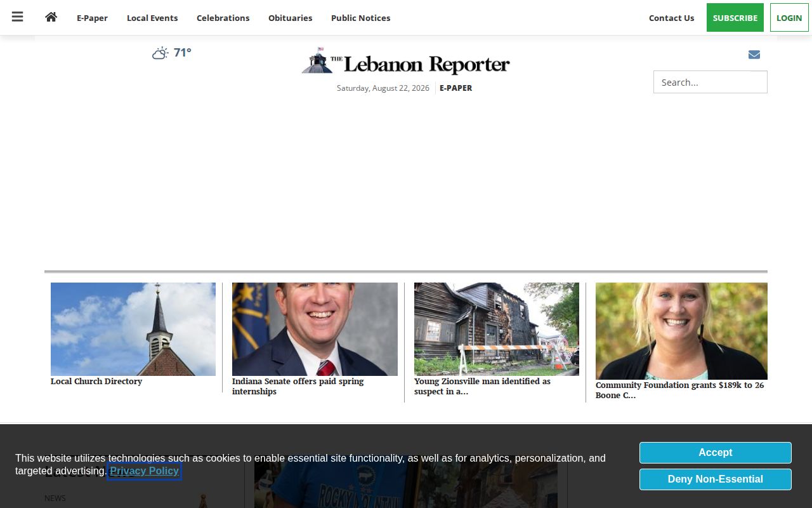Click the envelope newsletter icon

(x=754, y=55)
